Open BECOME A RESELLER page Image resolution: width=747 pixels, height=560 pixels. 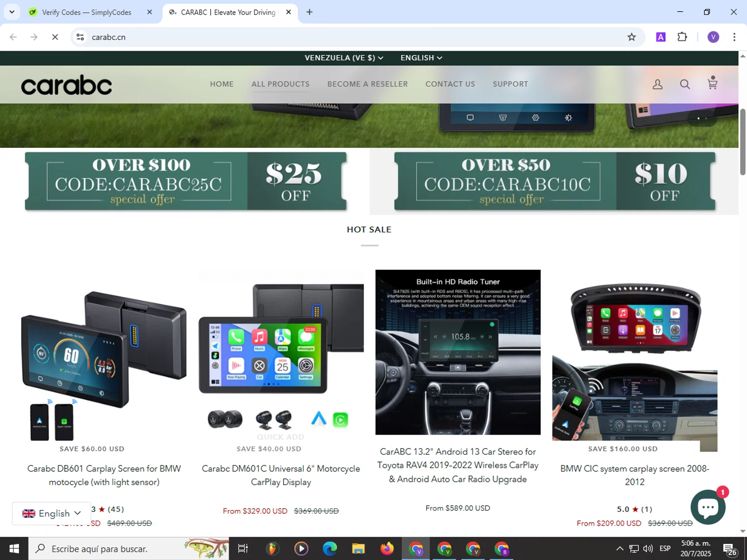tap(368, 84)
